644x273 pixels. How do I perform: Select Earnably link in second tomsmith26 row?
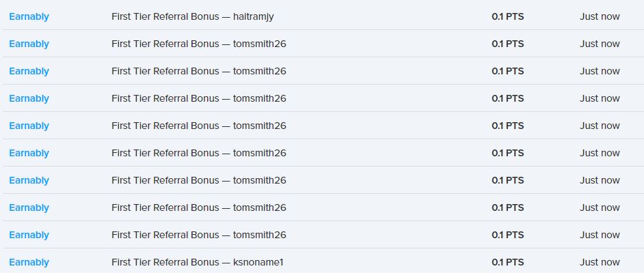click(x=29, y=71)
